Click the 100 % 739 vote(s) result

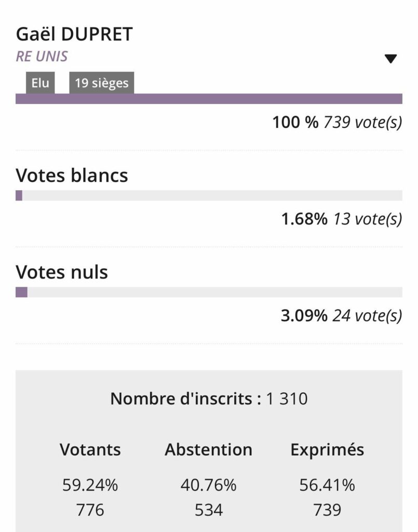pyautogui.click(x=337, y=123)
